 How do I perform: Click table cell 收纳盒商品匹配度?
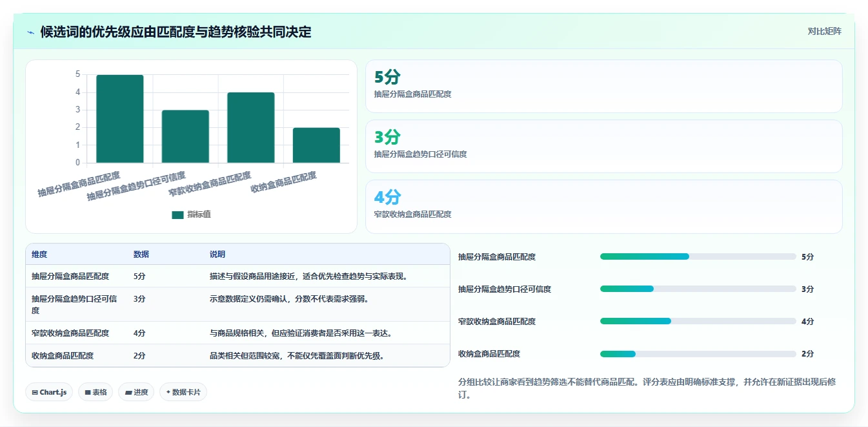(x=63, y=356)
